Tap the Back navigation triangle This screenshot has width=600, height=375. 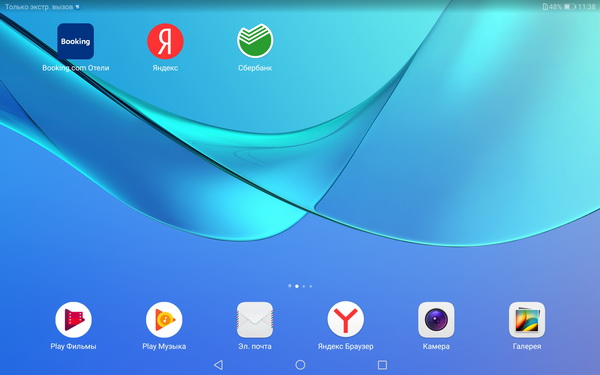pos(218,365)
